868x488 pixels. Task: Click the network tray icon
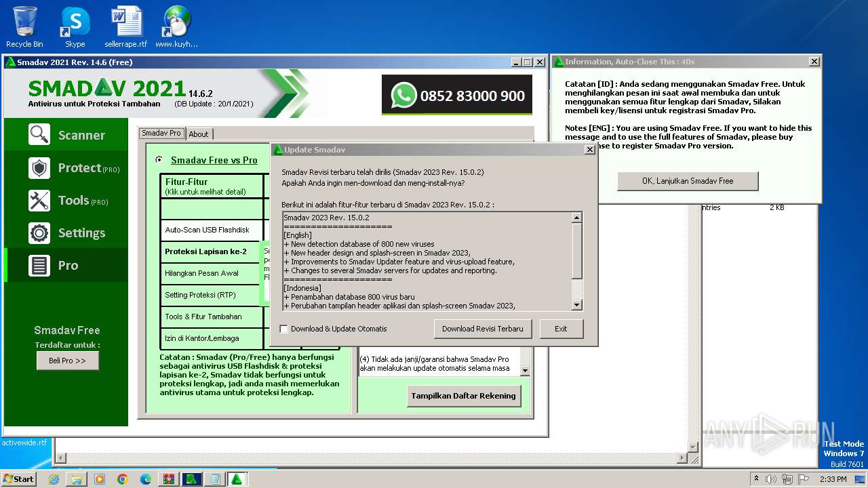click(787, 479)
